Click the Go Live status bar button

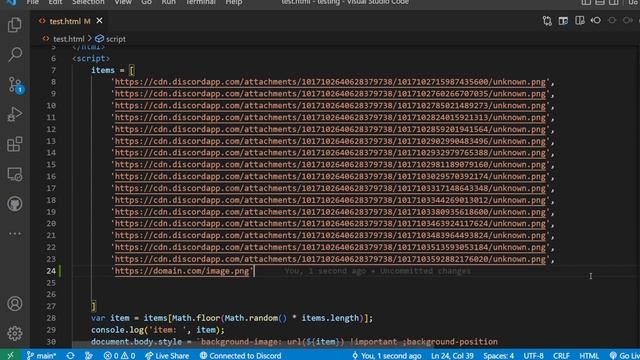point(624,356)
